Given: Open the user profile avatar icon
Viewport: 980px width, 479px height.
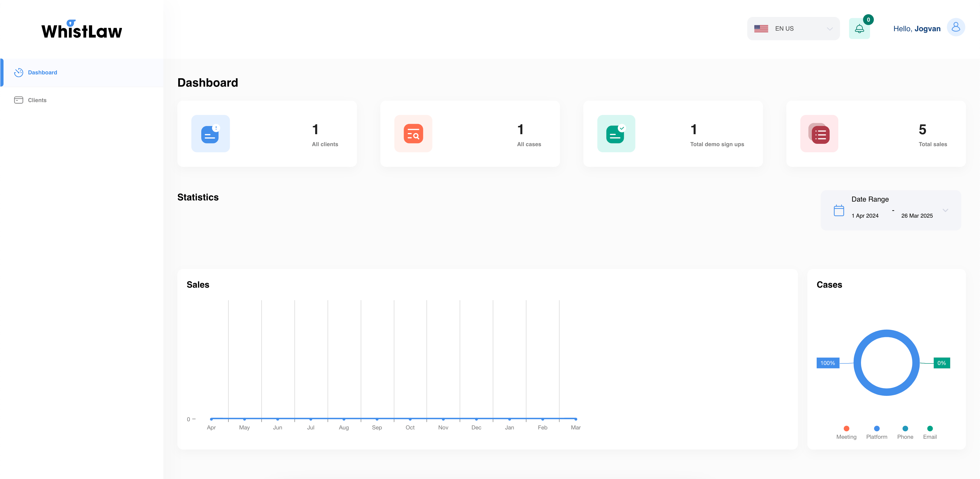Looking at the screenshot, I should [956, 27].
